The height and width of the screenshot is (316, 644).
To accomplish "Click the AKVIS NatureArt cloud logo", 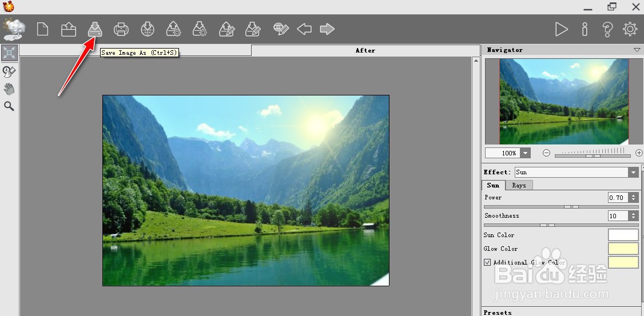I will tap(14, 30).
